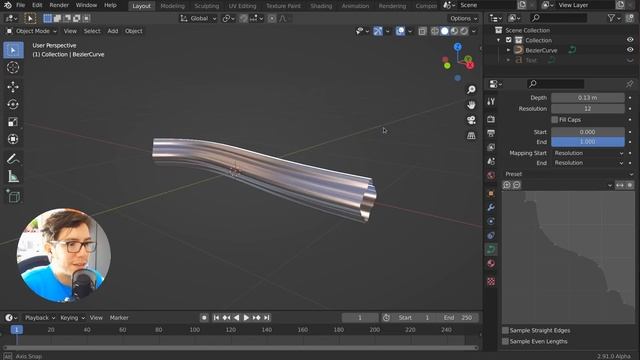Select the Move tool
The image size is (640, 360).
coord(13,87)
